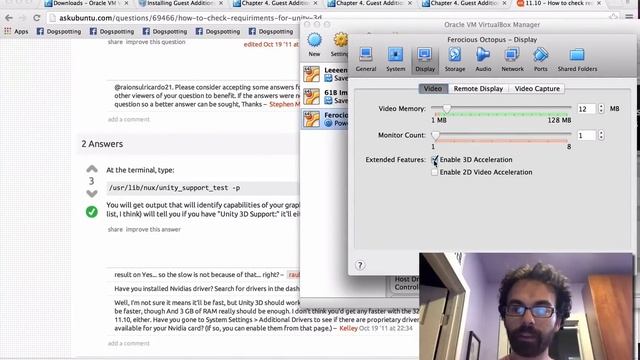The image size is (640, 360).
Task: Click the Monitor Count slider handle
Action: 435,135
